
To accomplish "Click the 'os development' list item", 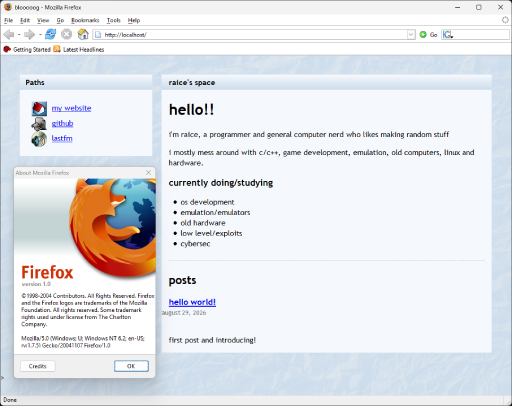I will [207, 202].
